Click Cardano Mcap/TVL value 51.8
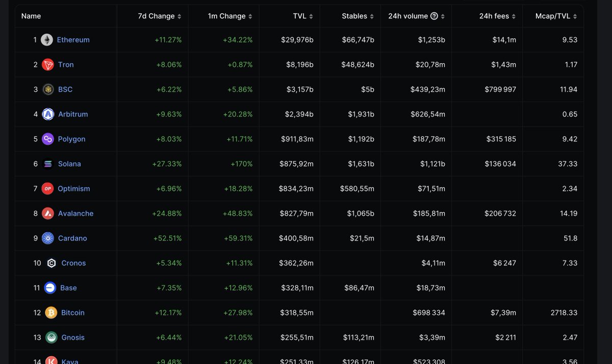Image resolution: width=612 pixels, height=364 pixels. pos(570,238)
